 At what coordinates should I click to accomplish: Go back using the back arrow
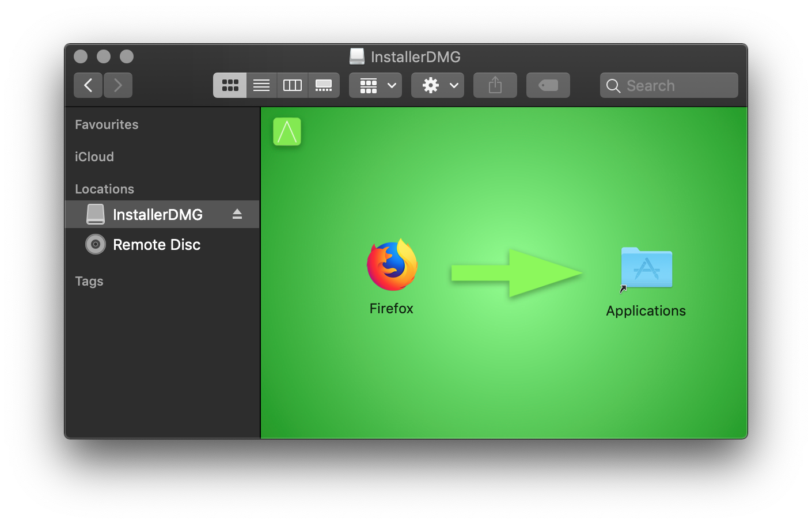88,85
